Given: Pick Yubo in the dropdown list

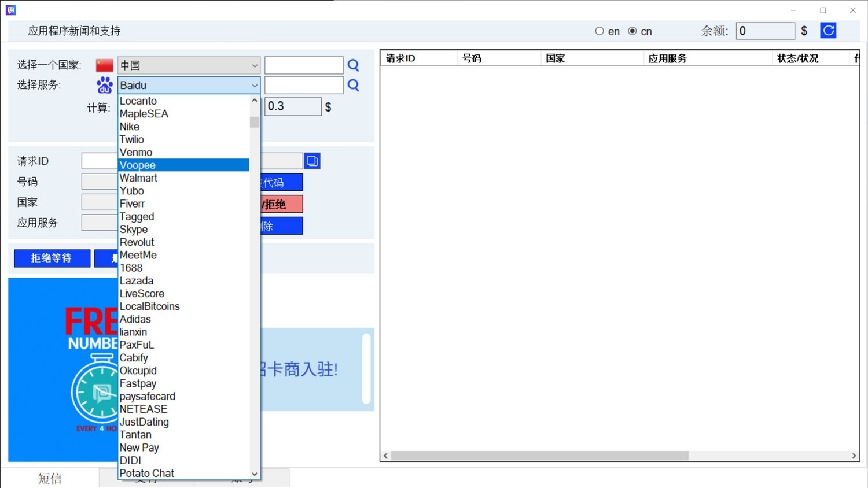Looking at the screenshot, I should point(183,191).
